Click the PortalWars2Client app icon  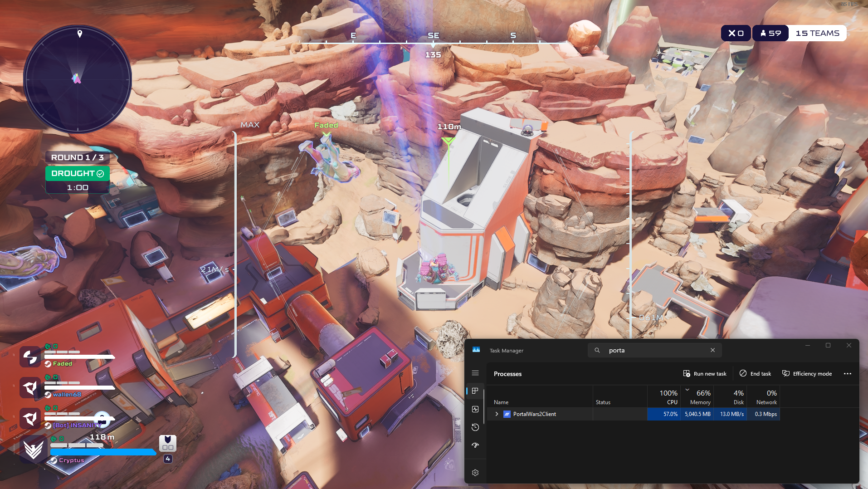point(507,414)
